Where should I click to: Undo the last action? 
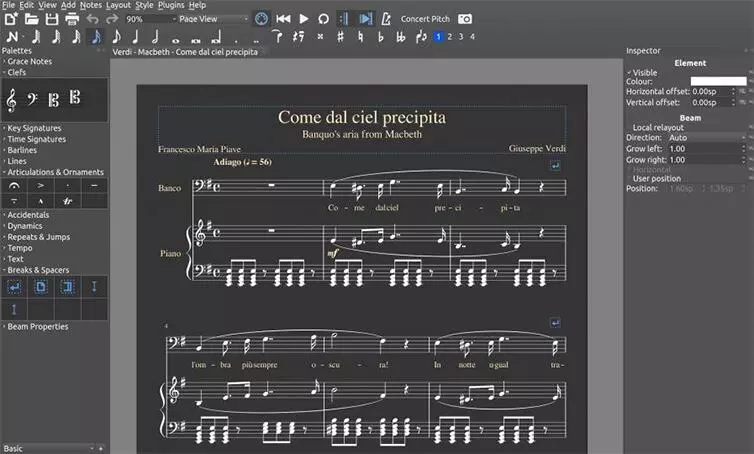[x=92, y=19]
